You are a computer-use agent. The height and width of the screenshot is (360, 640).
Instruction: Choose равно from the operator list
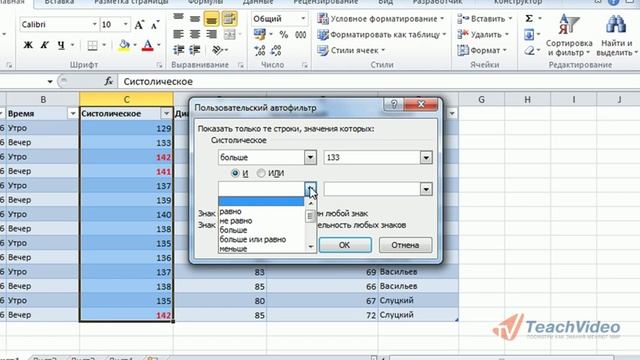(x=231, y=211)
